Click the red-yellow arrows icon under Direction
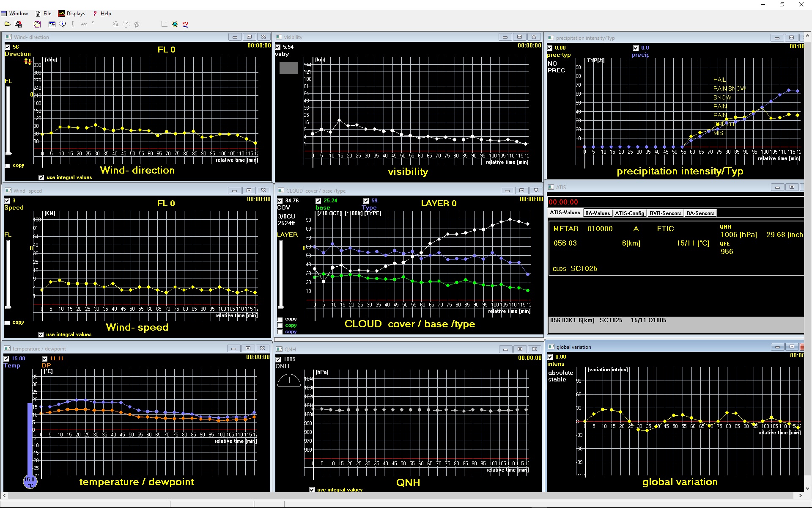 pyautogui.click(x=27, y=62)
